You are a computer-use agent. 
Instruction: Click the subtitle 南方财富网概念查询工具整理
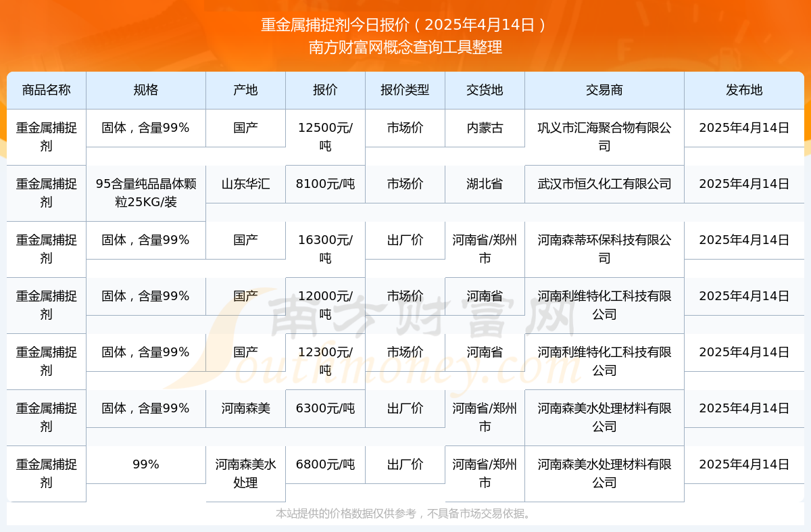pyautogui.click(x=405, y=47)
